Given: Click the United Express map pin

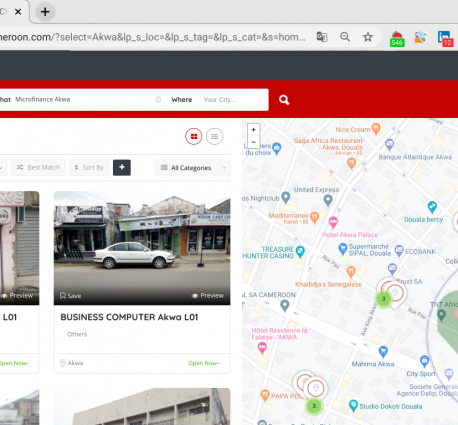Looking at the screenshot, I should (x=328, y=200).
